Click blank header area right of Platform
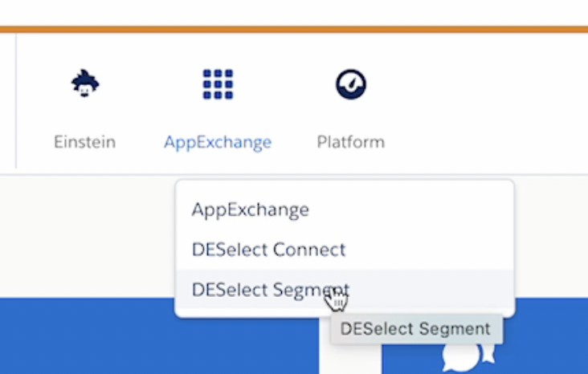This screenshot has width=588, height=374. 488,103
